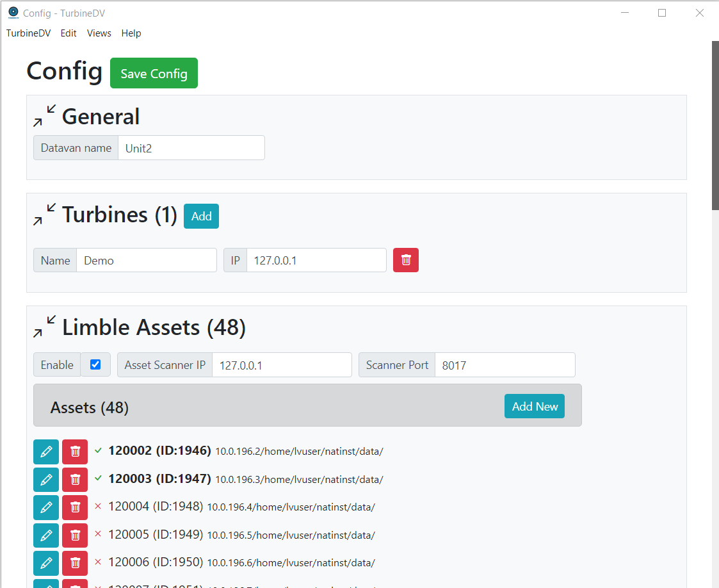Delete asset 120002 with trash icon
Image resolution: width=719 pixels, height=588 pixels.
coord(75,452)
